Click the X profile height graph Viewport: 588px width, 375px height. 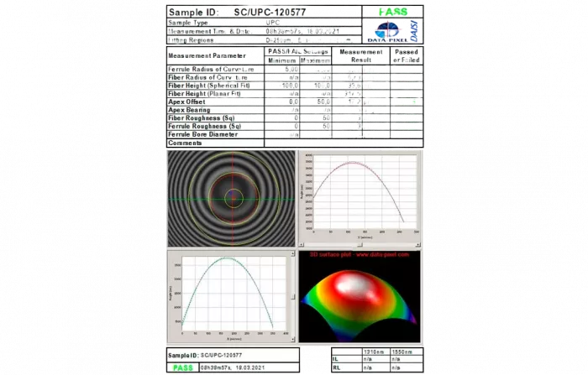coord(228,295)
